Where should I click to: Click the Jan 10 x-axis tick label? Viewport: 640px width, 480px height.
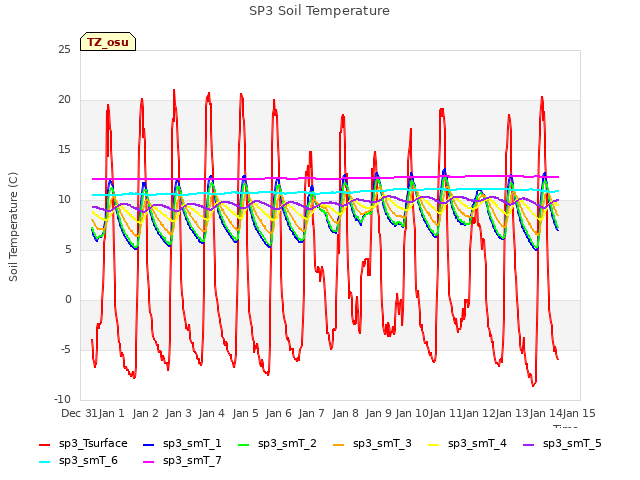click(412, 413)
